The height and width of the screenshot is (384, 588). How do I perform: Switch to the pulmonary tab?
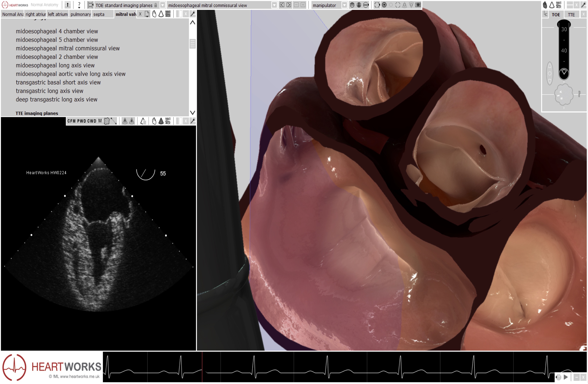pyautogui.click(x=81, y=14)
